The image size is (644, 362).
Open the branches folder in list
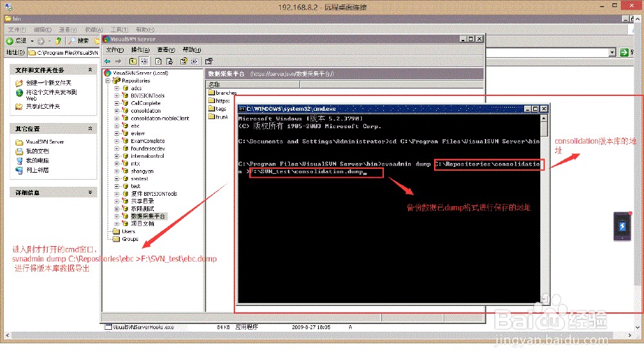pyautogui.click(x=222, y=93)
